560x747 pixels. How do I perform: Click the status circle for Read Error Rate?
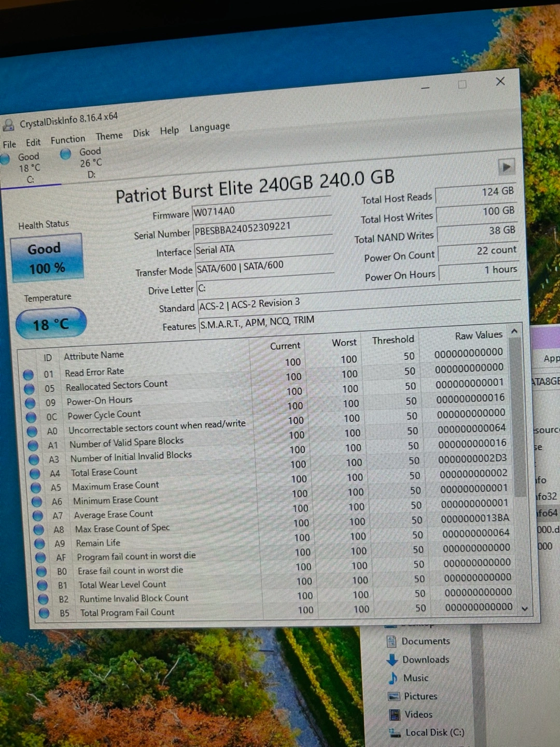[x=29, y=375]
